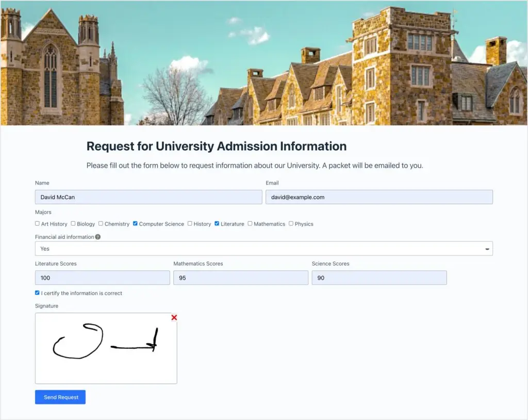Image resolution: width=528 pixels, height=420 pixels.
Task: Focus the Email input field
Action: point(379,197)
